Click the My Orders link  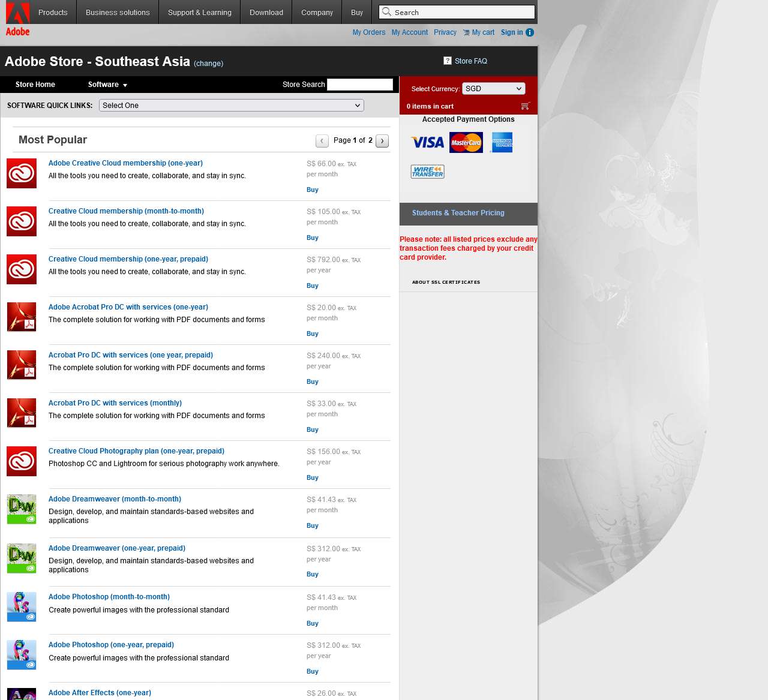tap(369, 32)
